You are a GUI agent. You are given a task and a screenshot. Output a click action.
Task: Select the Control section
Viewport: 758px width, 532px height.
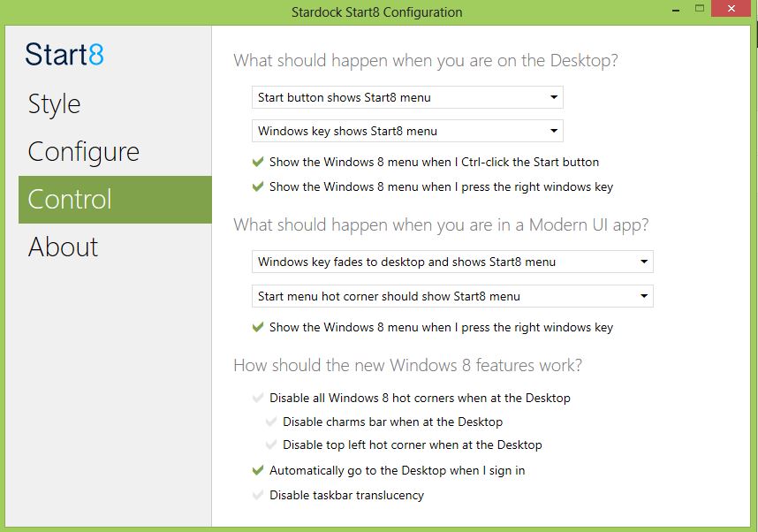coord(115,199)
